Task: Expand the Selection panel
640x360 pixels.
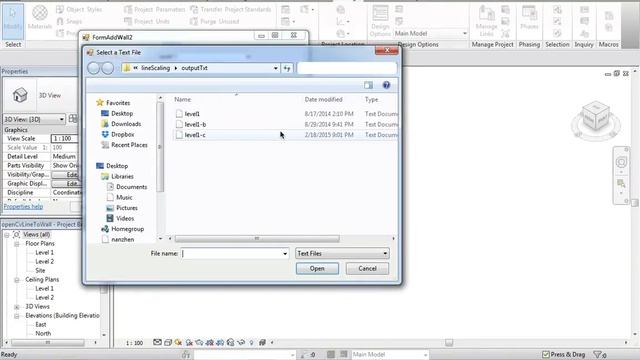Action: [x=557, y=44]
